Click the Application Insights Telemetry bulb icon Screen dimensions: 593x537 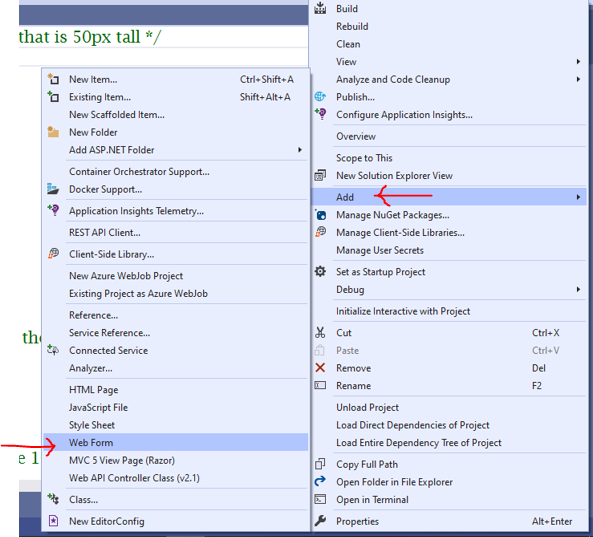coord(53,210)
